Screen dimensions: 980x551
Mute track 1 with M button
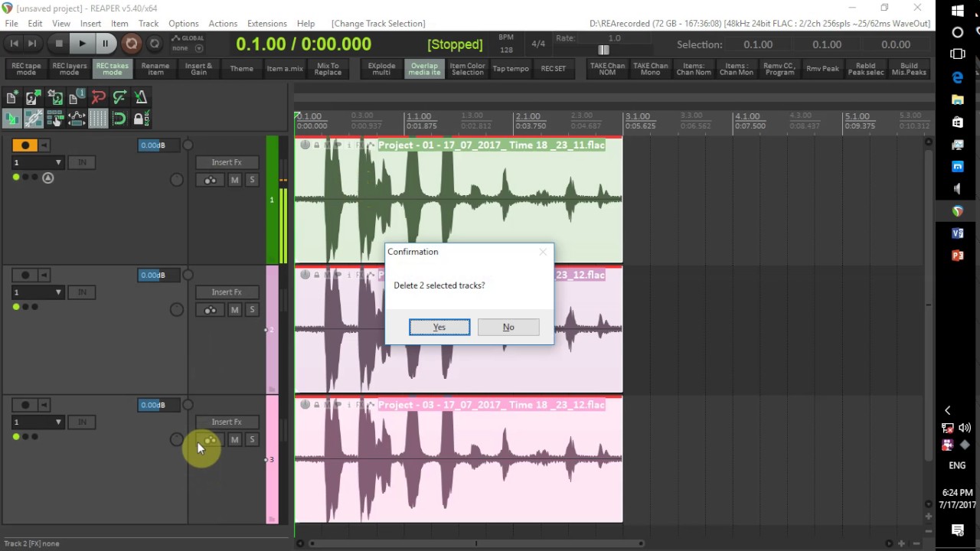(234, 180)
